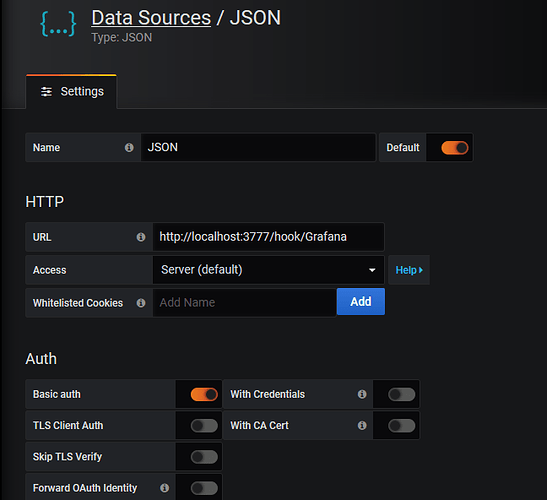
Task: Open the Data Sources breadcrumb link
Action: click(x=151, y=17)
